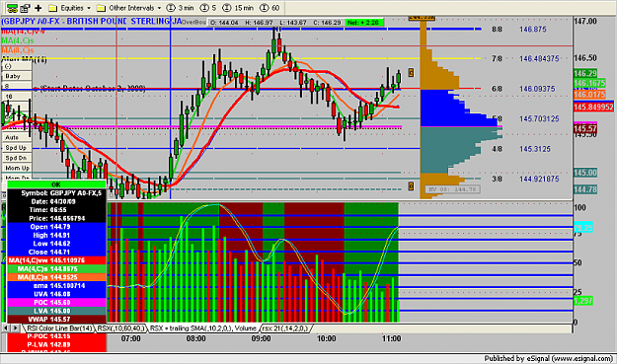This screenshot has width=617, height=364.
Task: Switch to the 60 minute interval
Action: (275, 8)
